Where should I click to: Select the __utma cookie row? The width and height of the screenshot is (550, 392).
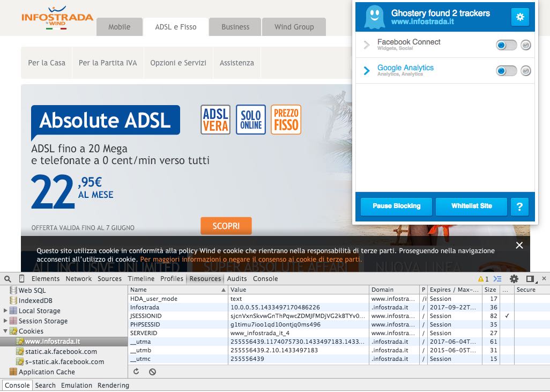coord(339,342)
